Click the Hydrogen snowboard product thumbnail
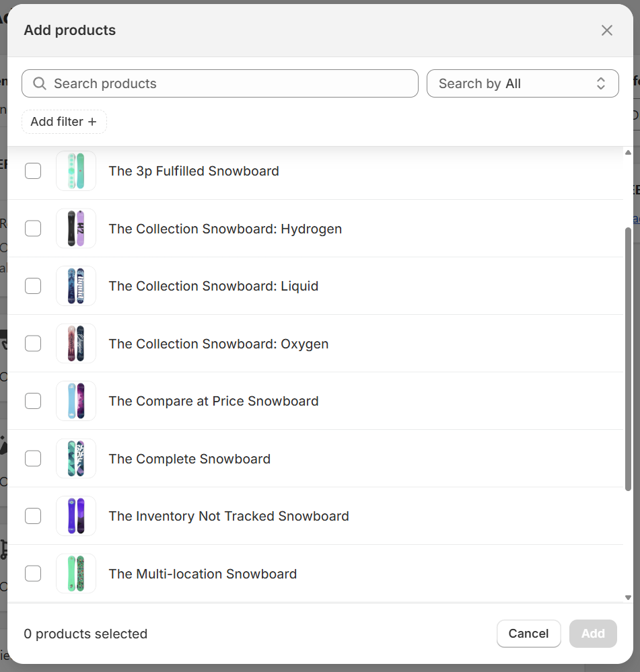The image size is (640, 672). tap(76, 229)
